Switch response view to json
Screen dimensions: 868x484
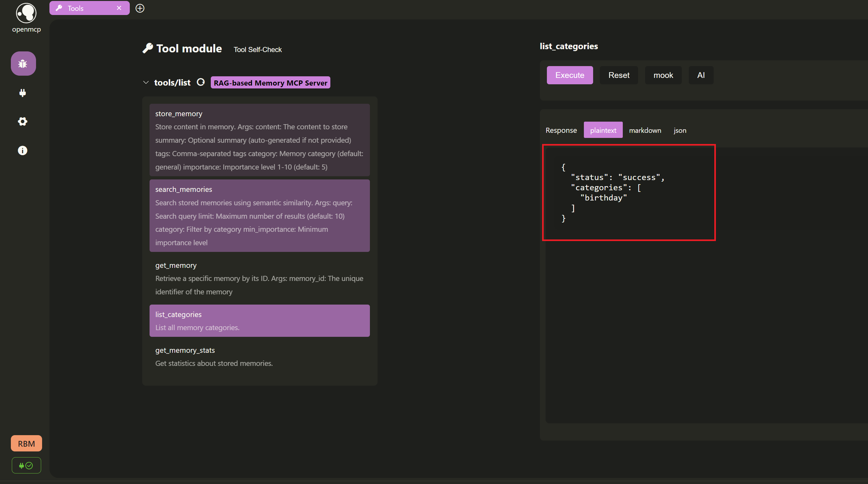coord(680,130)
